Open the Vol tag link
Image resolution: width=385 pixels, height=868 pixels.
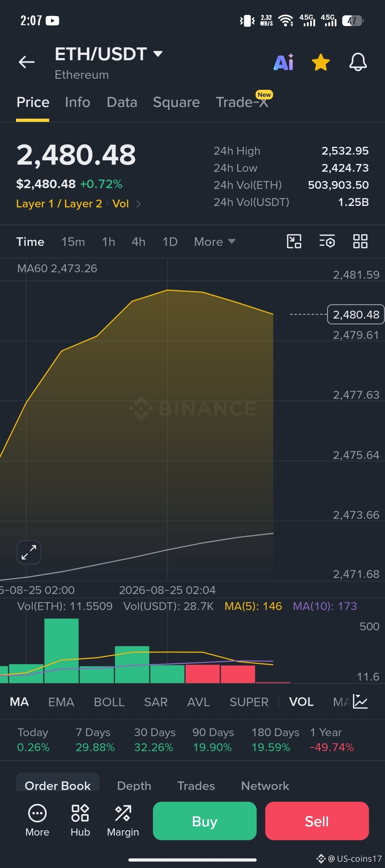click(120, 203)
